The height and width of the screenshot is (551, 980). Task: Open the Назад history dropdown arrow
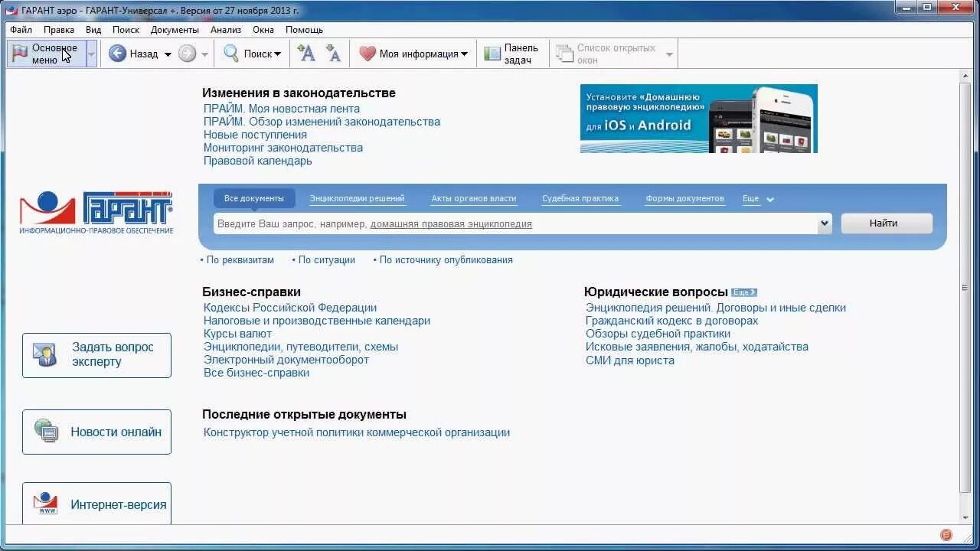click(168, 54)
